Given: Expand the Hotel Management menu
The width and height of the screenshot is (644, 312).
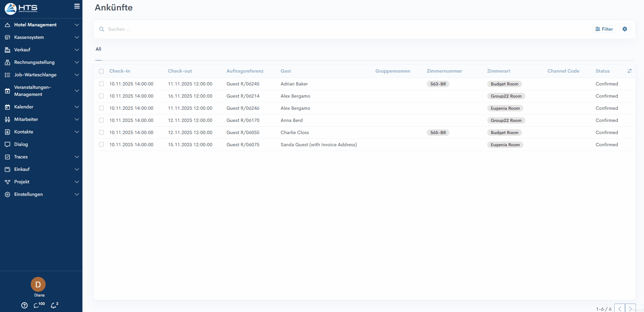Looking at the screenshot, I should [x=35, y=25].
